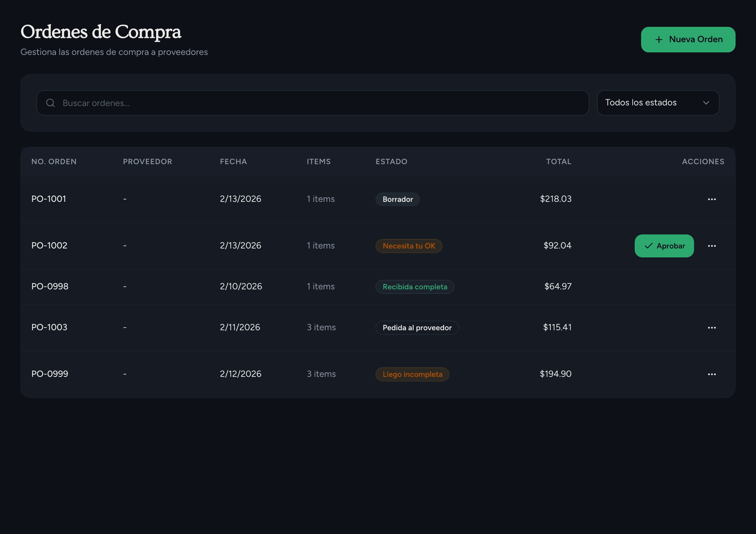This screenshot has height=534, width=756.
Task: Click the PROVEEDOR column header
Action: [147, 162]
